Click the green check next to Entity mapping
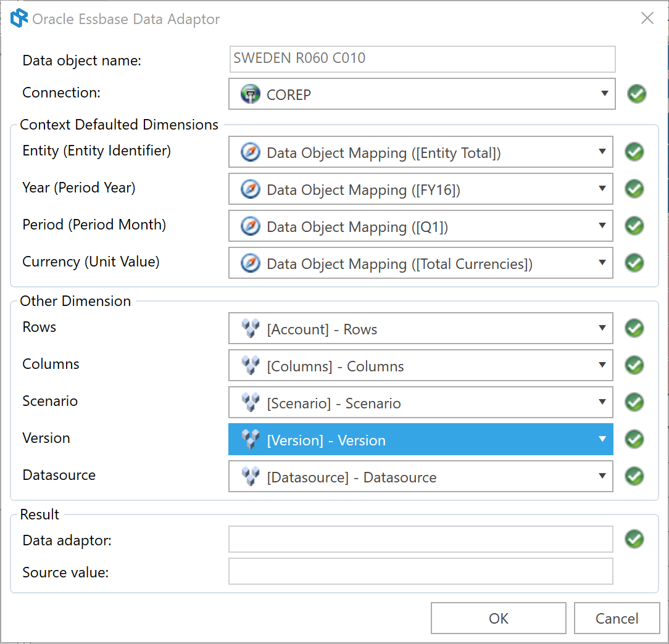Screen dimensions: 669x644 (634, 152)
